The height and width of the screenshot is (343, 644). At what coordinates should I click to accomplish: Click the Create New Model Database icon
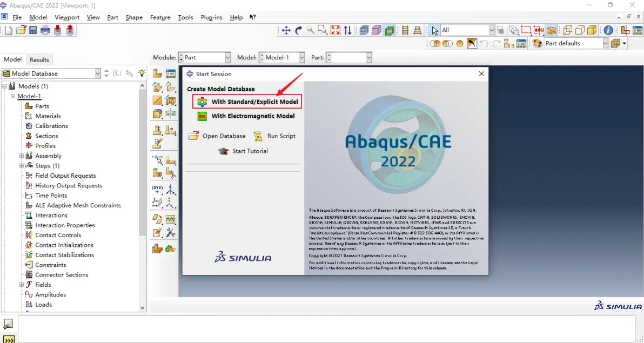click(8, 30)
